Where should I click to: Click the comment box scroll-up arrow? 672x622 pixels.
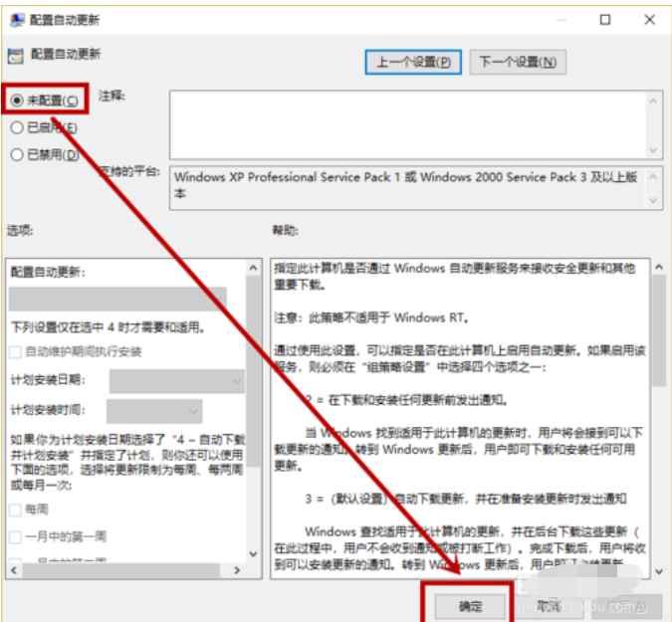[653, 101]
